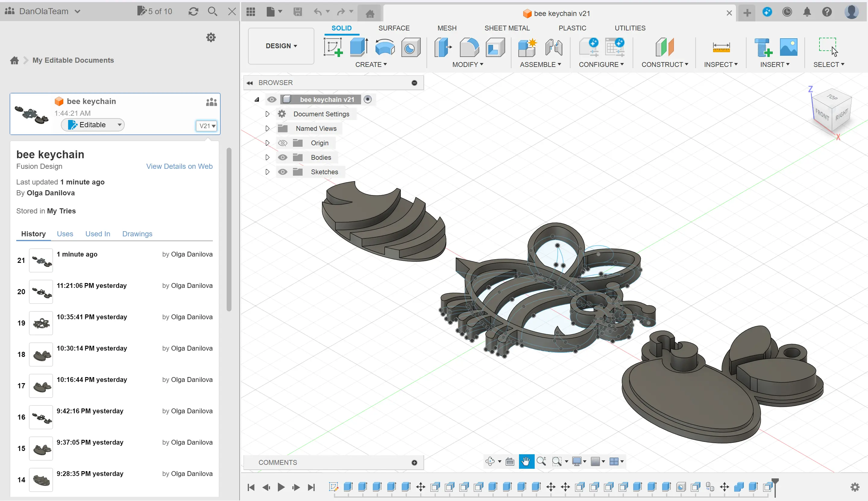Image resolution: width=868 pixels, height=501 pixels.
Task: Expand the Origin node
Action: tap(267, 143)
